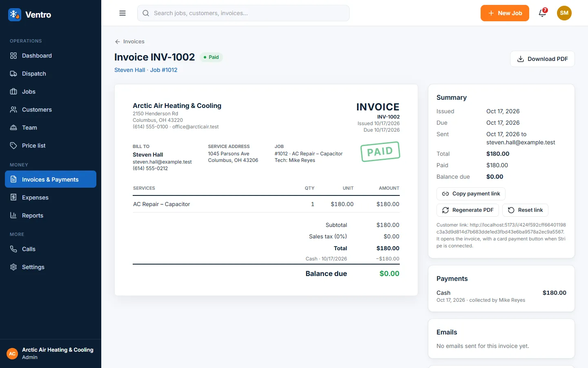Open Calls from sidebar

pos(51,249)
